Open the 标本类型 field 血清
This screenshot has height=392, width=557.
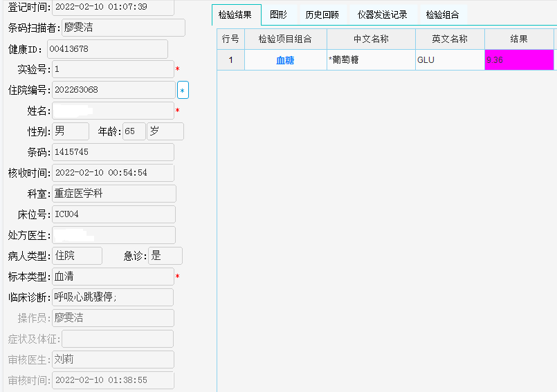pos(113,277)
